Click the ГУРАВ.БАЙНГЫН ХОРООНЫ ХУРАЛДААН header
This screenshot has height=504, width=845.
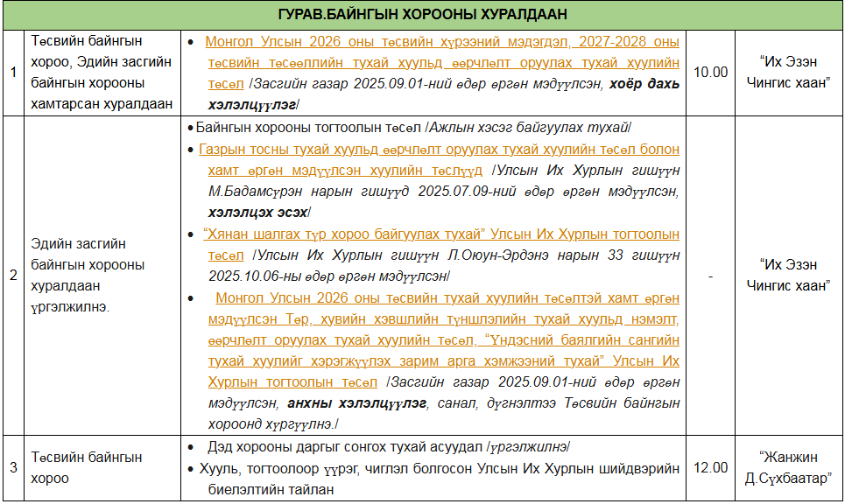tap(422, 15)
